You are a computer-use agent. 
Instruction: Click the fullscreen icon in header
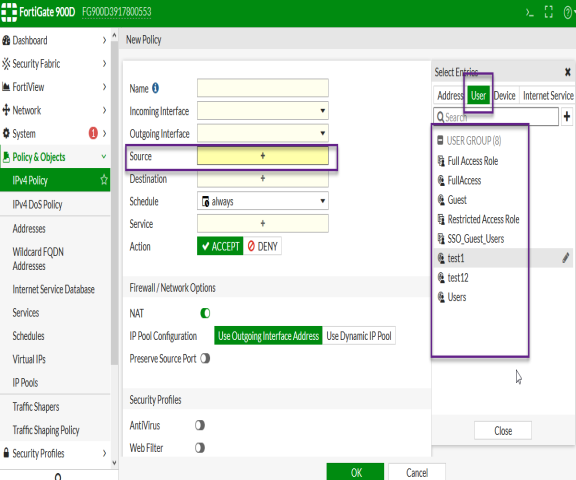click(548, 12)
